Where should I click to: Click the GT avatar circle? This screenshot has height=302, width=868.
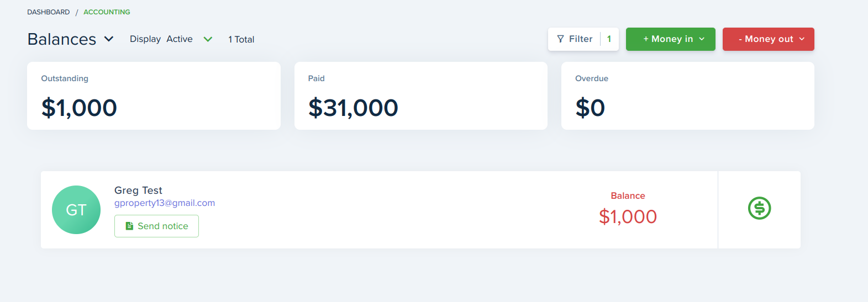[x=76, y=210]
